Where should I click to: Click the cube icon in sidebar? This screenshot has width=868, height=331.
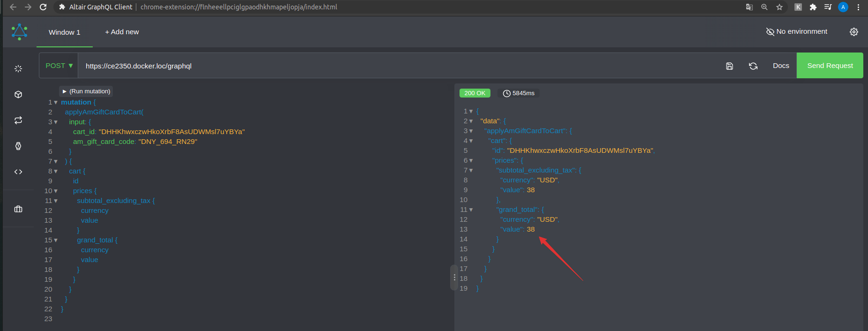tap(18, 95)
